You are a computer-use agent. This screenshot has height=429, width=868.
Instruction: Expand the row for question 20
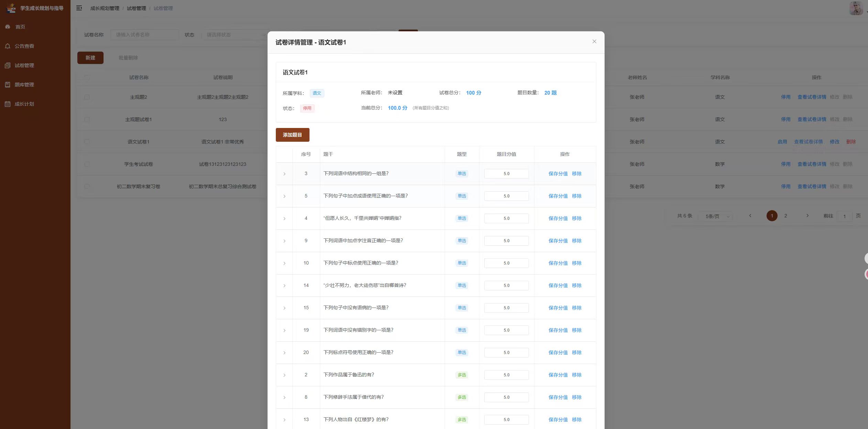pos(284,353)
